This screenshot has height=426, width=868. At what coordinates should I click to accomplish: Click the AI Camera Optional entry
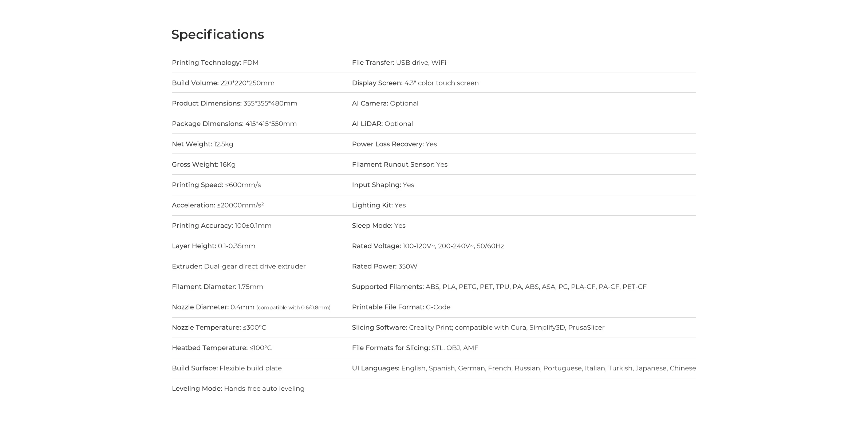[x=385, y=103]
